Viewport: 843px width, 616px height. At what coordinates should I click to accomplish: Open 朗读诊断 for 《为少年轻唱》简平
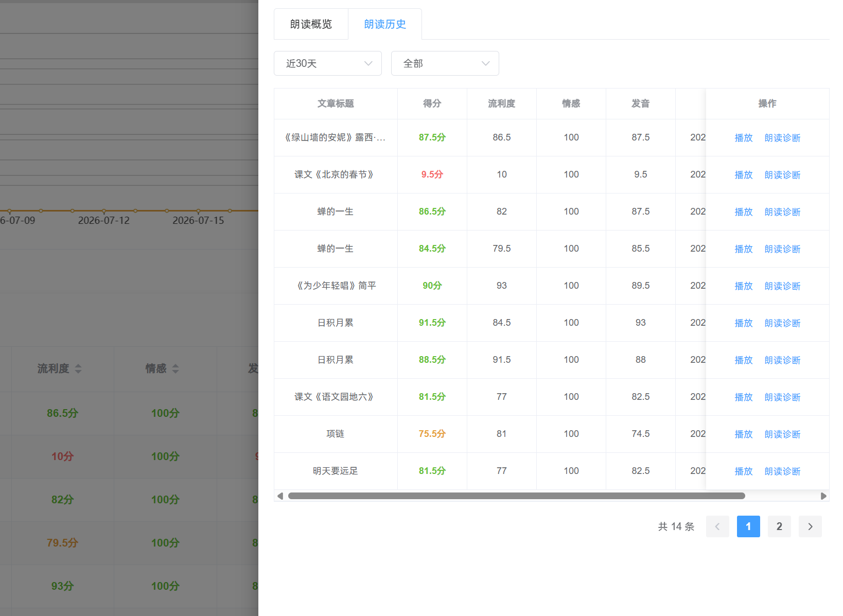[782, 286]
